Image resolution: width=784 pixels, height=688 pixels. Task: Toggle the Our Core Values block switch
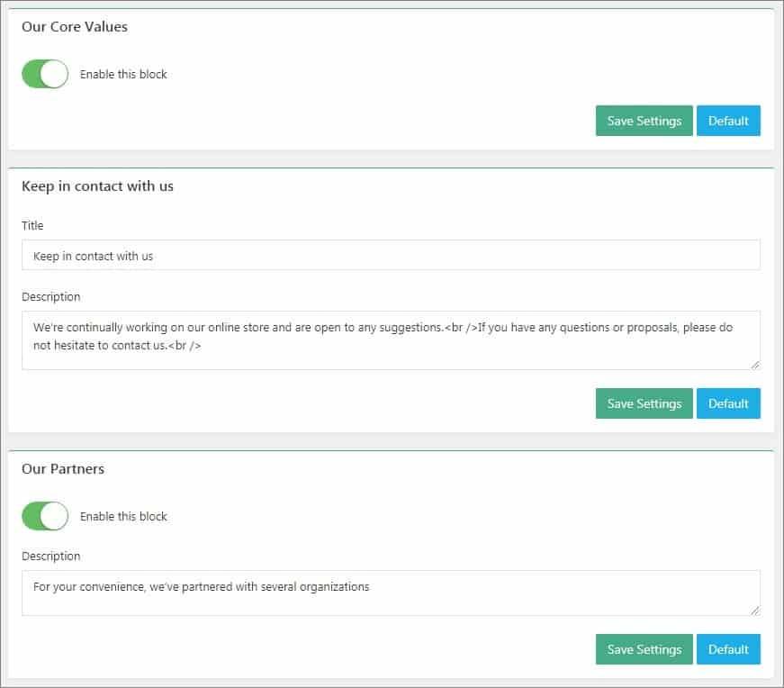(x=45, y=74)
